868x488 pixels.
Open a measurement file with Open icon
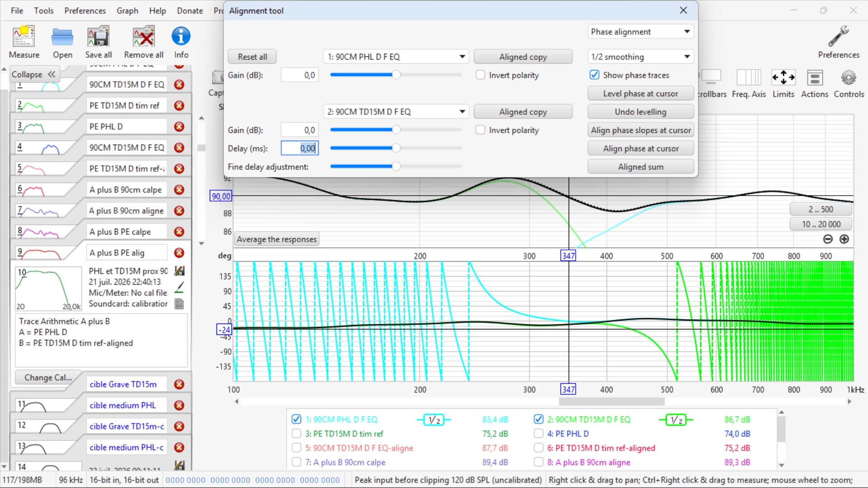coord(62,37)
